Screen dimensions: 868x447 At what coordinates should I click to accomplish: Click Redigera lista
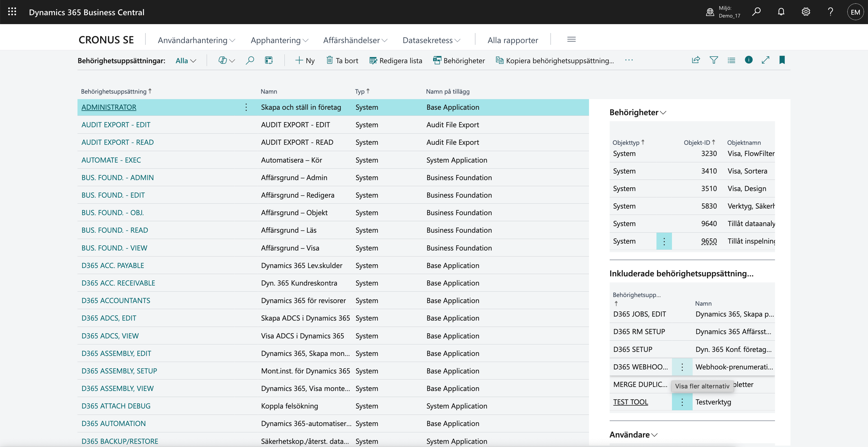coord(396,60)
